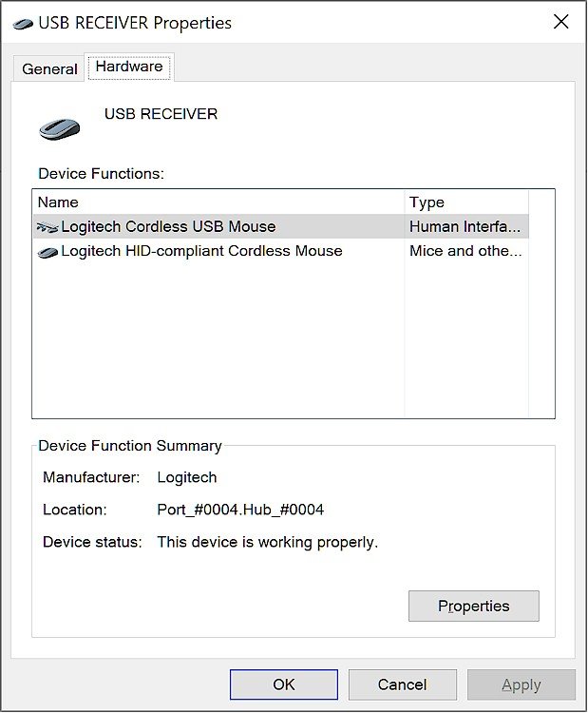Open device Properties button
The image size is (588, 713).
[473, 607]
